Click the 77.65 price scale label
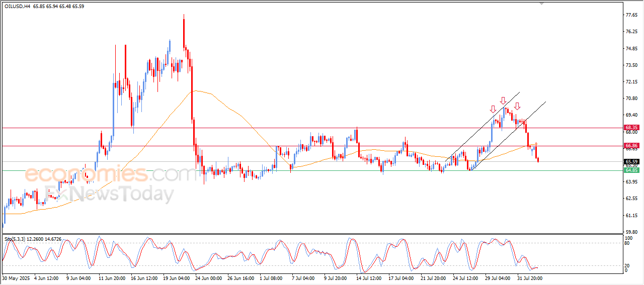The image size is (644, 285). click(x=631, y=15)
